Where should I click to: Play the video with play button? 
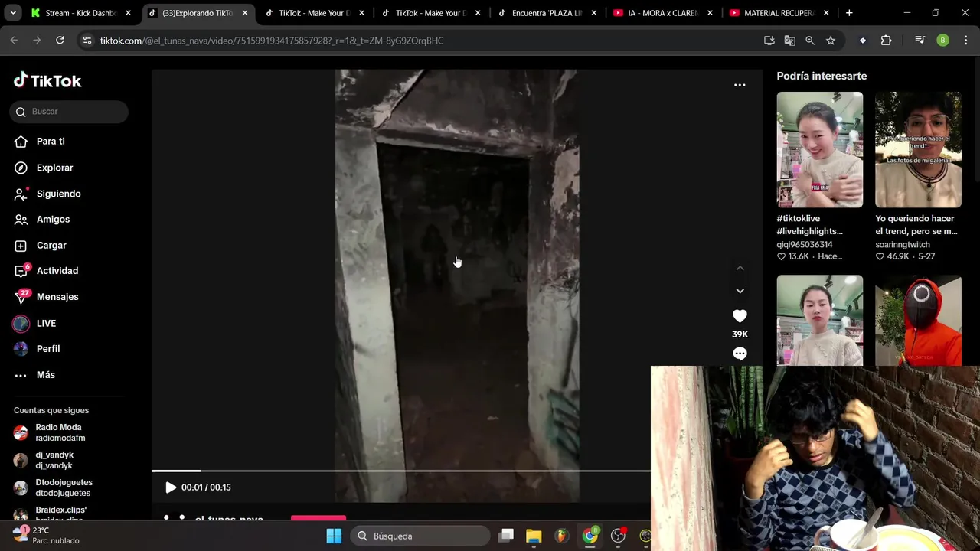pyautogui.click(x=170, y=487)
